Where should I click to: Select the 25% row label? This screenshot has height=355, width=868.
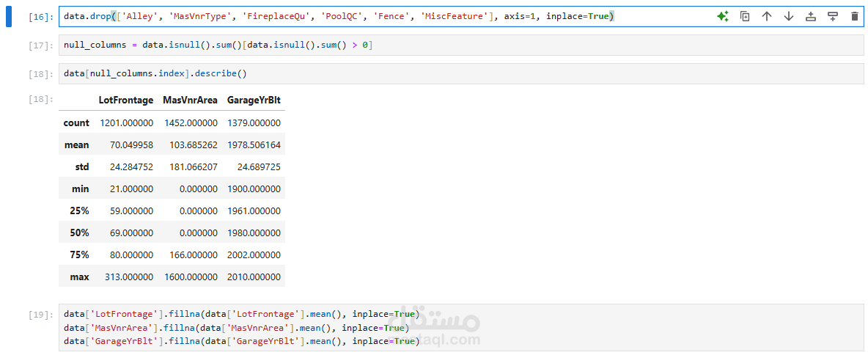80,211
